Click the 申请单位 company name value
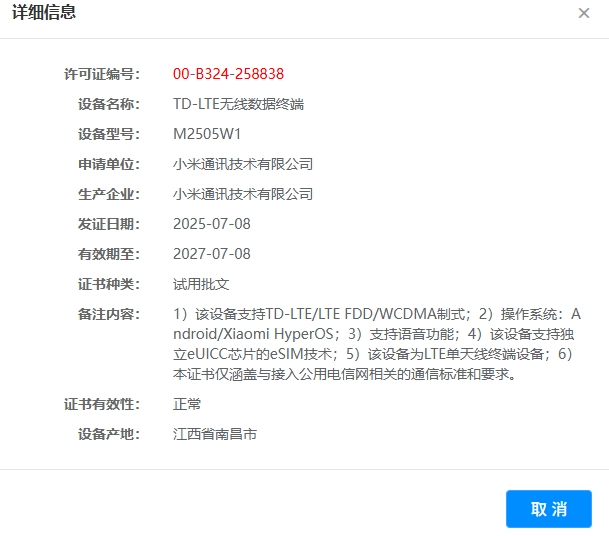609x536 pixels. [x=243, y=164]
